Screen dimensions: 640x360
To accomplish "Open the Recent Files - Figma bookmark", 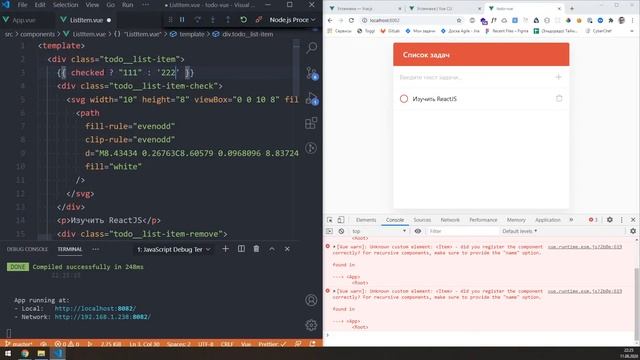I will 507,31.
